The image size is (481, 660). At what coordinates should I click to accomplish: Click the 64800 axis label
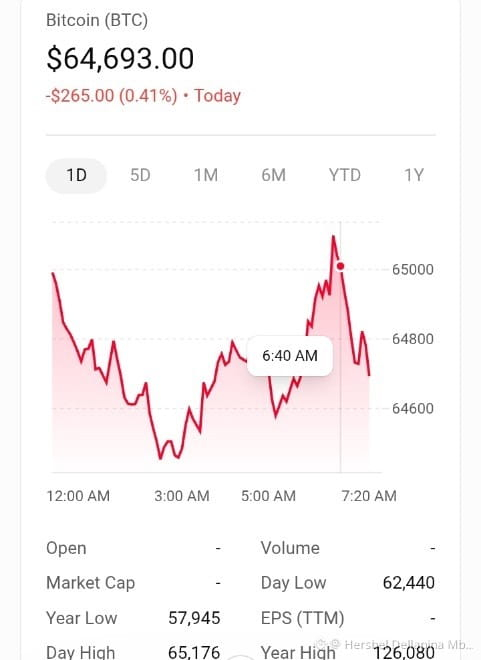click(412, 339)
